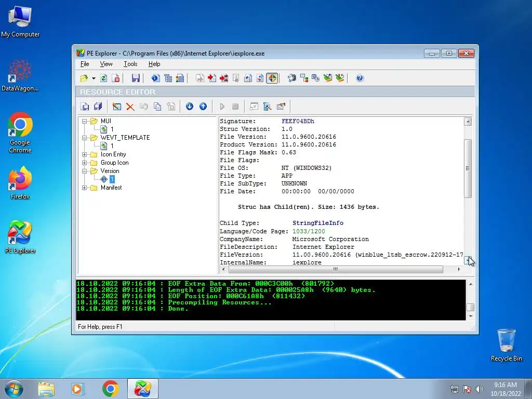Open the Dependency Scanner tree icon

coord(304,78)
